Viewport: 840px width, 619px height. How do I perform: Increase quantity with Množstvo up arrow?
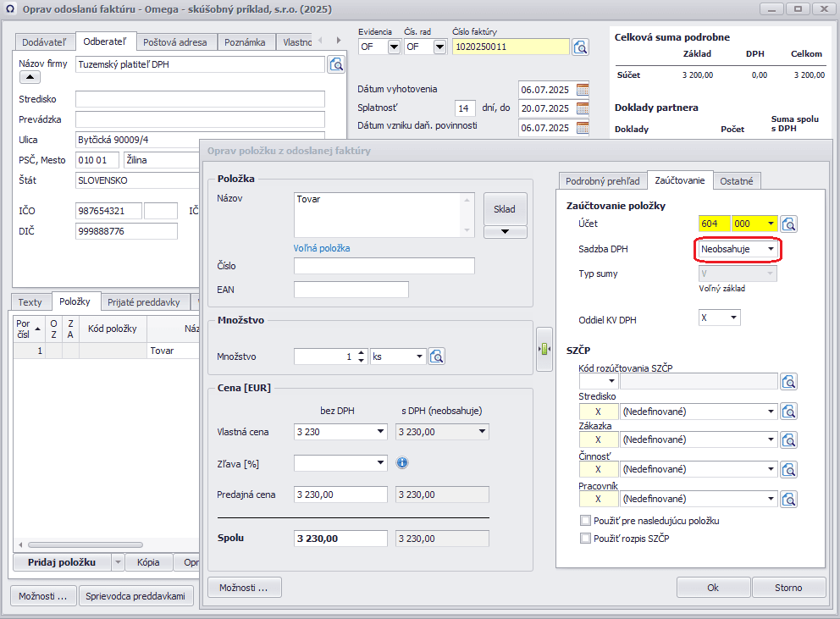click(x=362, y=352)
